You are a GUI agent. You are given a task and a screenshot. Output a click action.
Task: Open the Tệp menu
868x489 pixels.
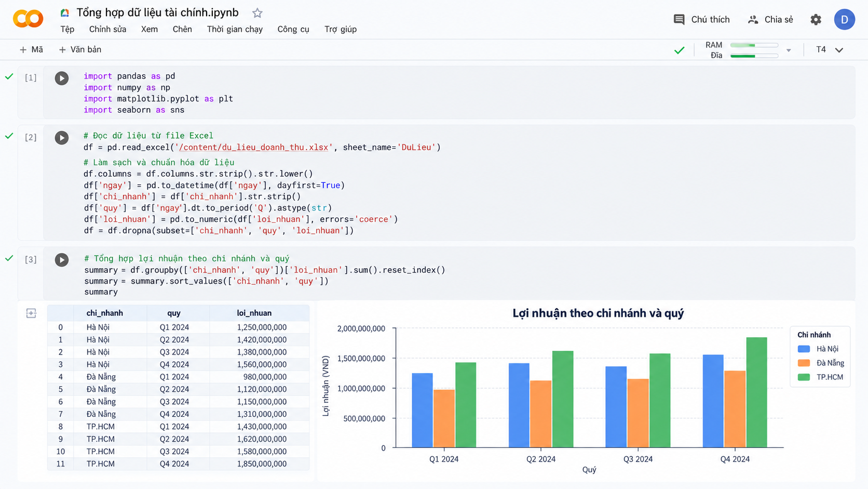[x=67, y=29]
